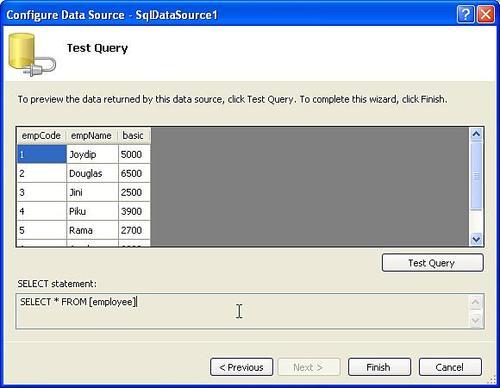Viewport: 500px width, 388px height.
Task: Select the 5000 basic cell
Action: coord(134,154)
